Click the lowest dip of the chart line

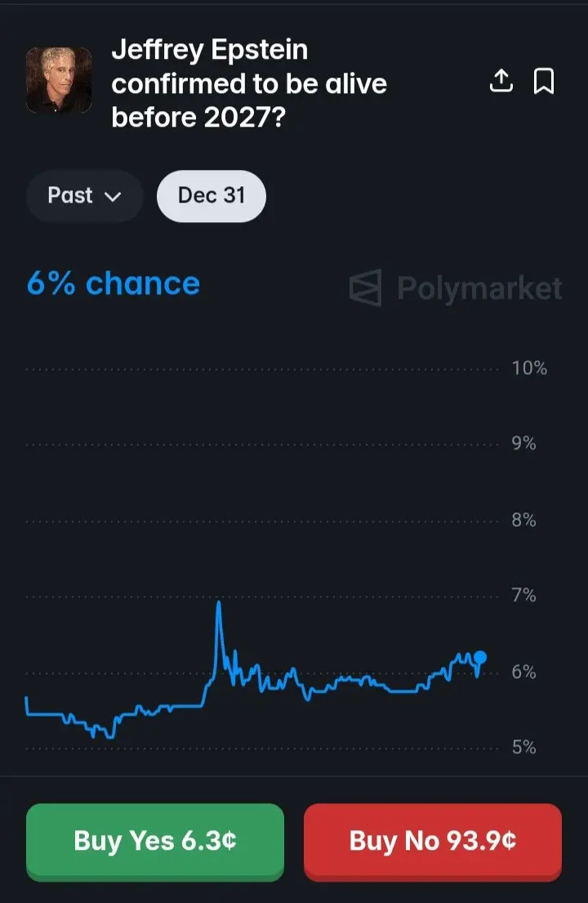click(x=110, y=736)
